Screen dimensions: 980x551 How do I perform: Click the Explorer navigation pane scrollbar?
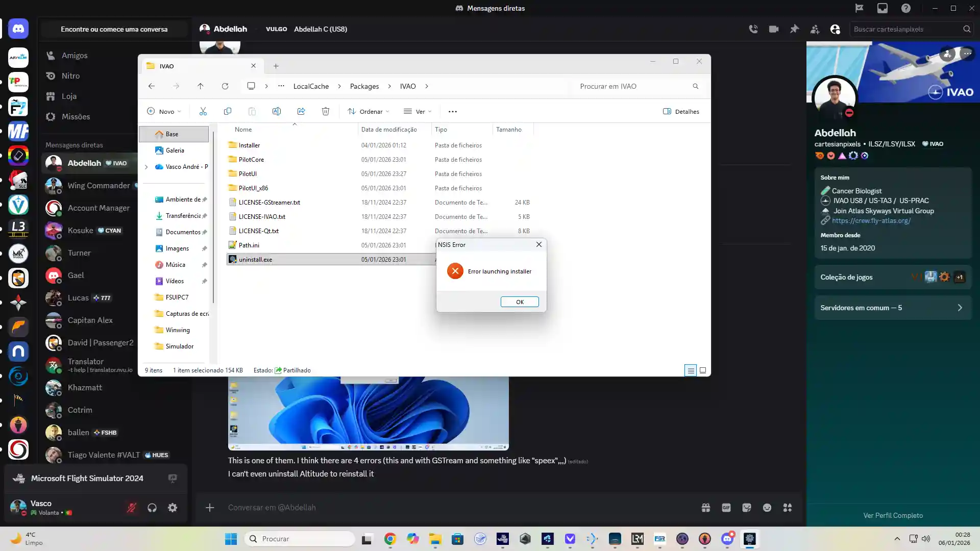tap(213, 217)
